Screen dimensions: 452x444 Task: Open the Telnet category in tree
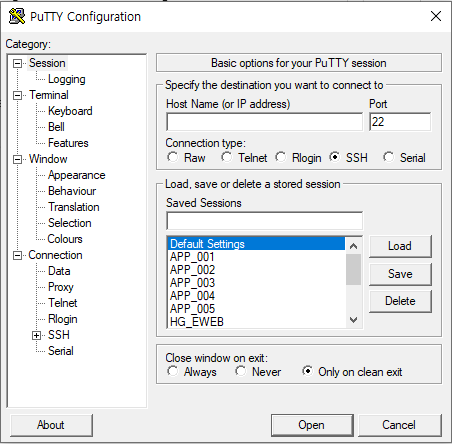click(x=62, y=303)
